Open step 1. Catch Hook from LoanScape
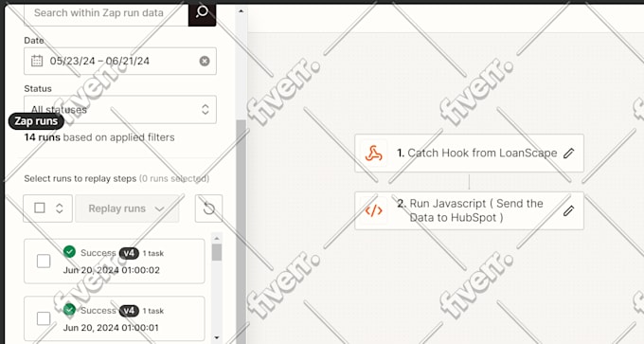Screen dimensions: 644x344 [469, 153]
